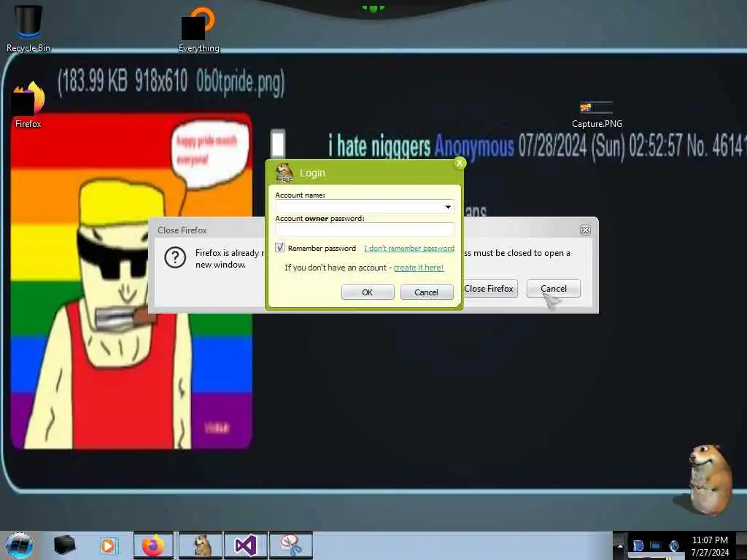Click the network tray icon

(656, 545)
